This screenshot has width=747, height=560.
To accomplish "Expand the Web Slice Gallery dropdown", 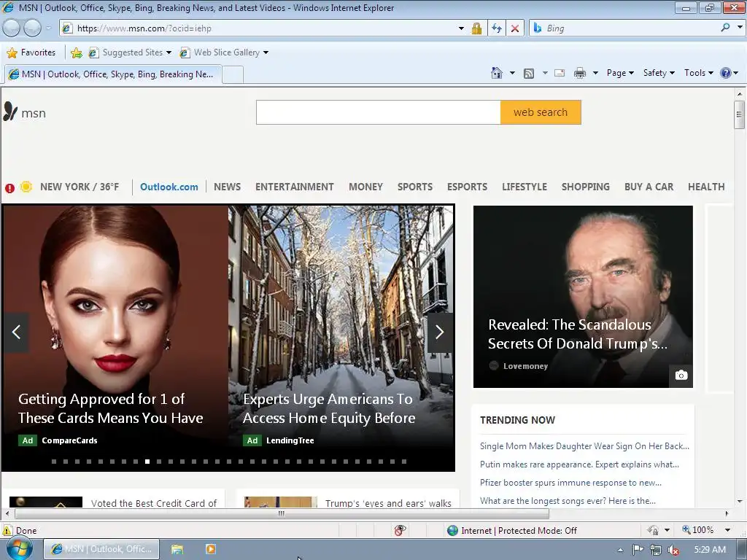I will 266,52.
